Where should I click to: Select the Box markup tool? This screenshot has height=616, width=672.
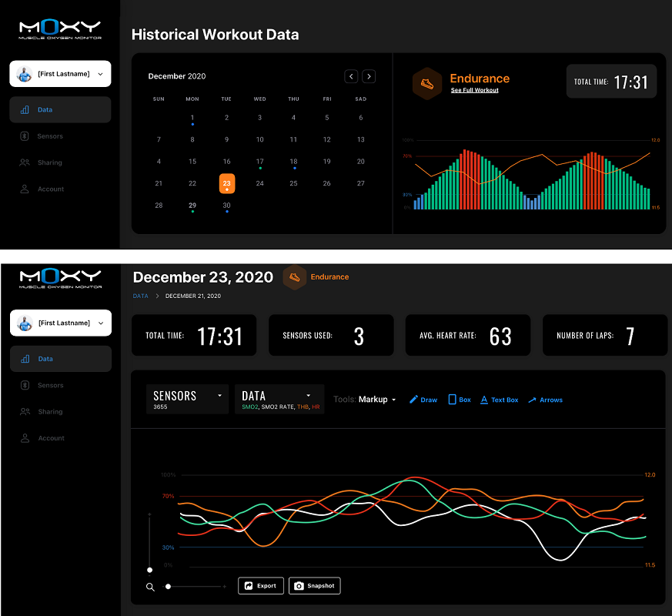[460, 400]
